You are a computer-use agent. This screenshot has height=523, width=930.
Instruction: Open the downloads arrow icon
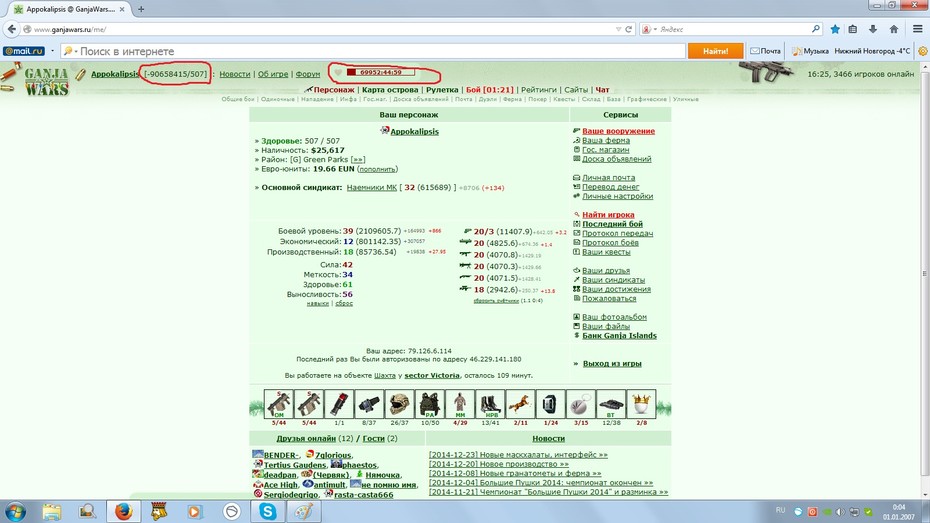click(x=873, y=28)
